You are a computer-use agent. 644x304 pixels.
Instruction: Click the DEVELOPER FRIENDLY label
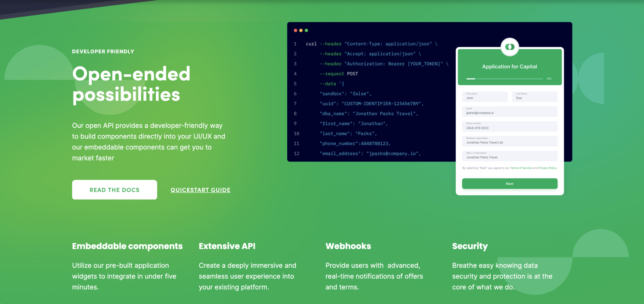click(103, 52)
